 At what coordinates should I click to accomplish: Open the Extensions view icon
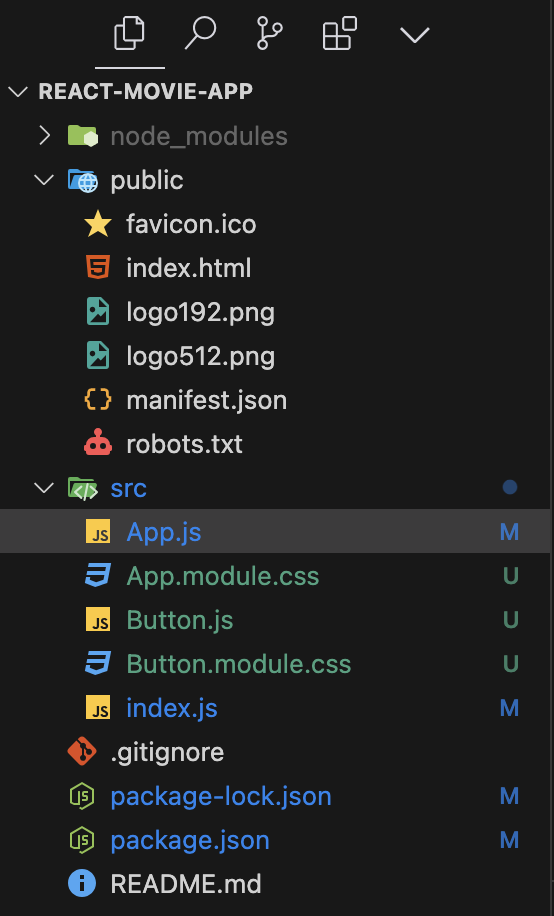tap(340, 33)
